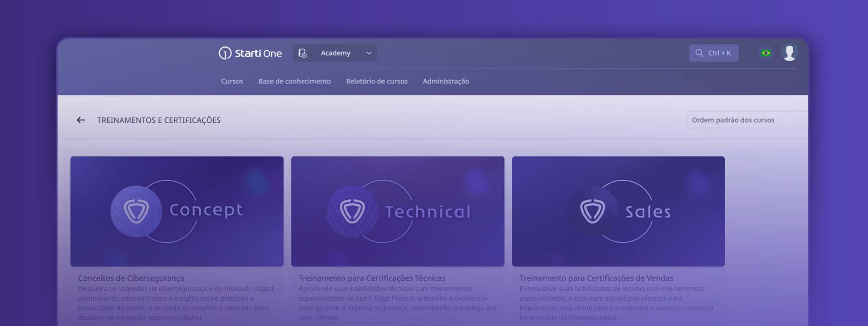The height and width of the screenshot is (326, 868).
Task: Open the Academy module selector
Action: [x=335, y=53]
